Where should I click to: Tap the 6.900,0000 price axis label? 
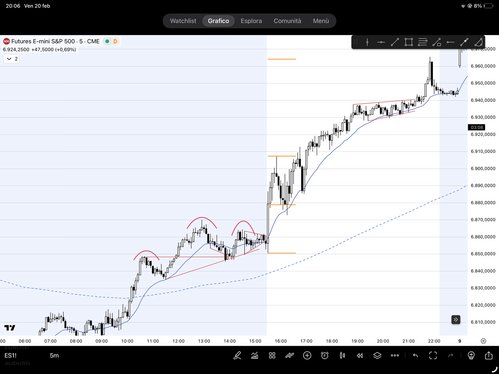click(x=483, y=169)
